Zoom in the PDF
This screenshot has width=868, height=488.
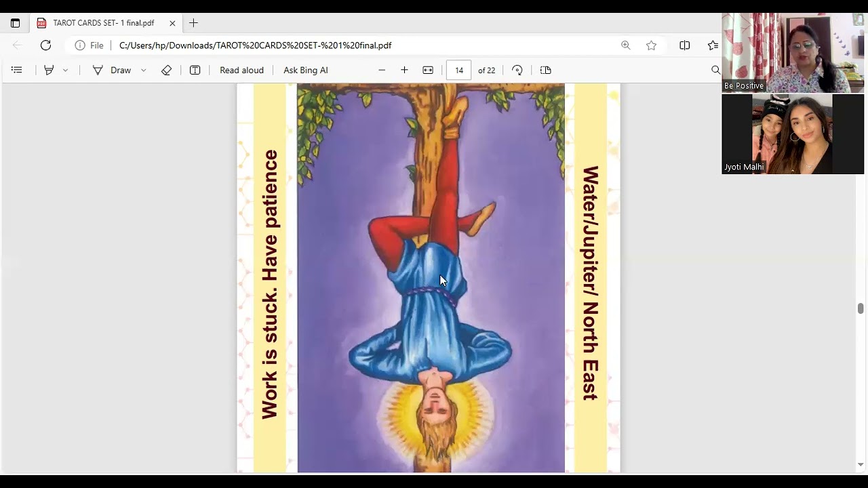click(404, 70)
